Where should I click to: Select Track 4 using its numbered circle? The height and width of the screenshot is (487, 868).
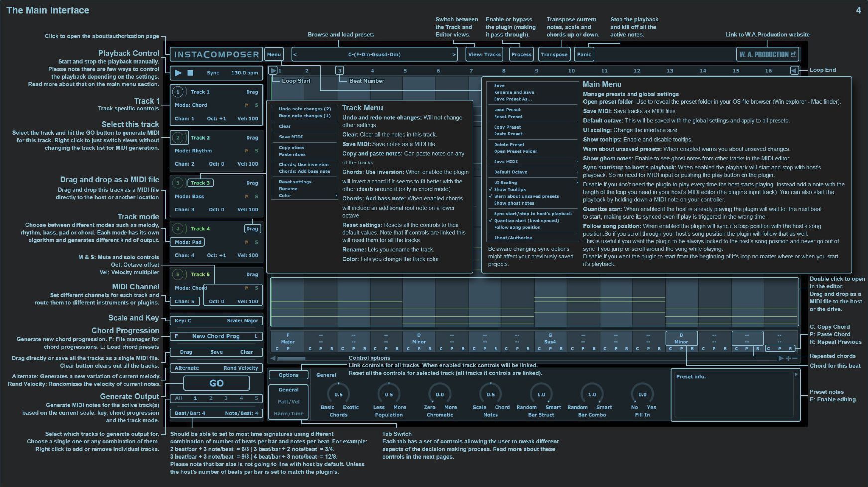pyautogui.click(x=178, y=229)
